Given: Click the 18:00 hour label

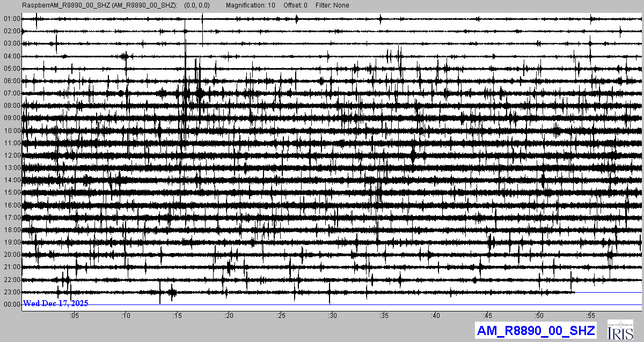Looking at the screenshot, I should 12,230.
